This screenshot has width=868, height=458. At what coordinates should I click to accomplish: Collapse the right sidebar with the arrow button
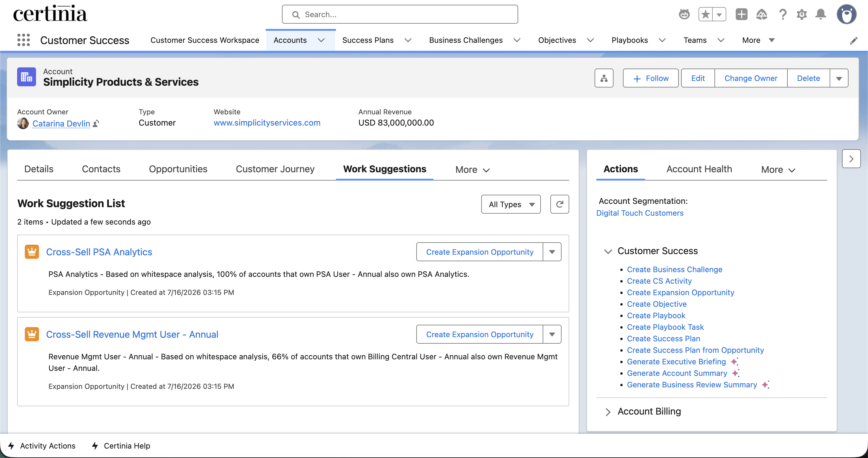tap(851, 158)
